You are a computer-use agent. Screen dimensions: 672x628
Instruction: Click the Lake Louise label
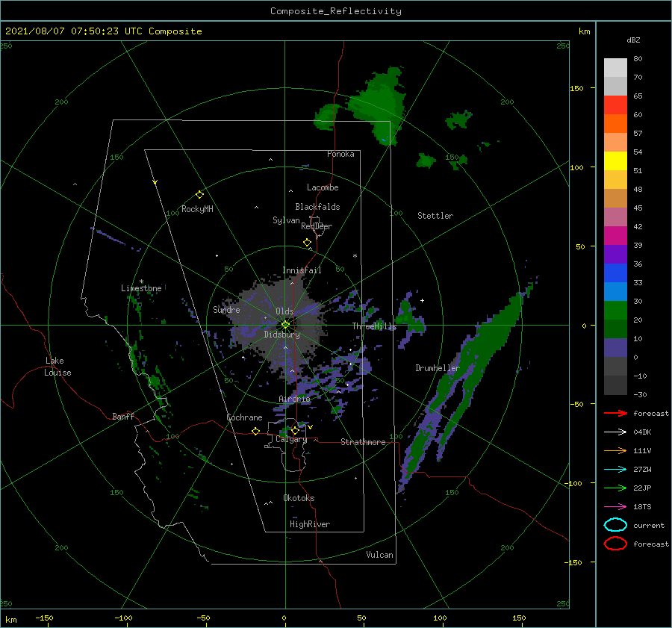57,367
